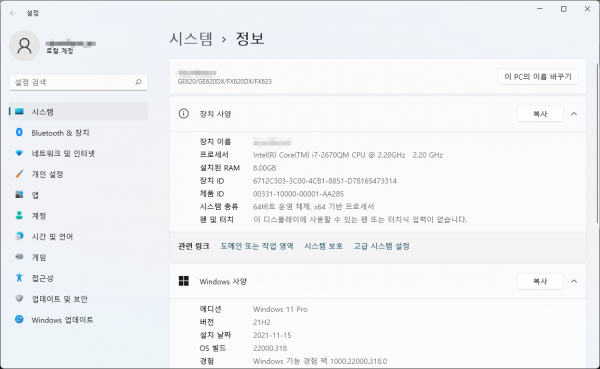The image size is (600, 369).
Task: Click the vertical scrollbar on the right
Action: (597, 144)
